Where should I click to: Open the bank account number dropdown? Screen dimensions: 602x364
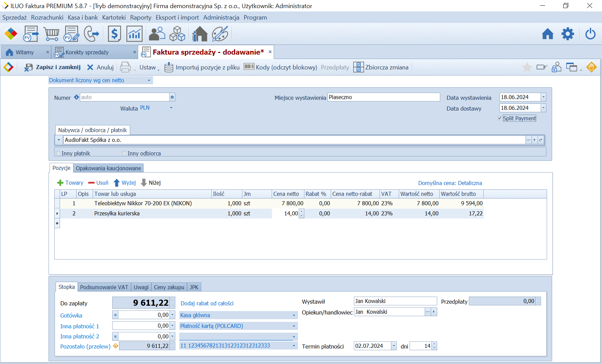(x=294, y=346)
